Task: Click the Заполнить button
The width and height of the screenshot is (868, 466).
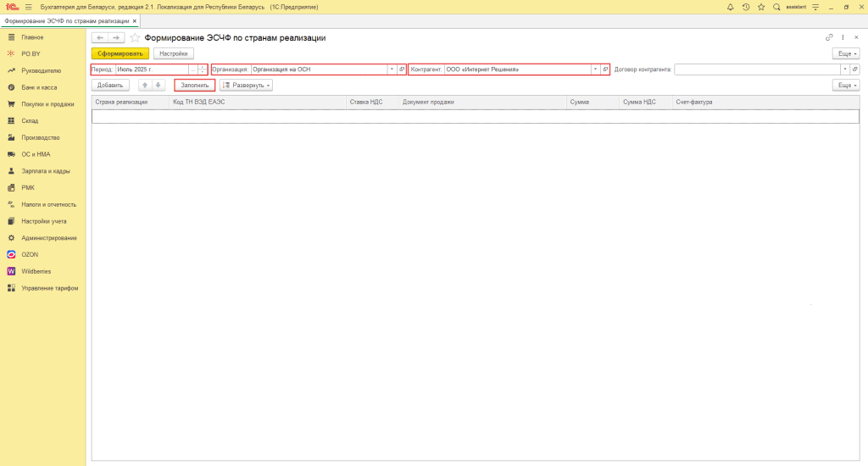Action: 194,85
